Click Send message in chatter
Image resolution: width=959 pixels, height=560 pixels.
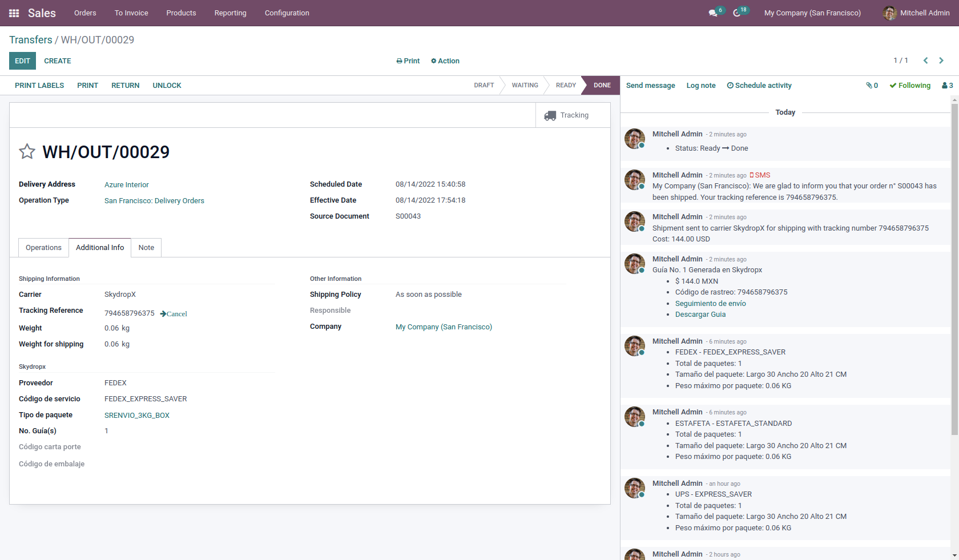[650, 86]
